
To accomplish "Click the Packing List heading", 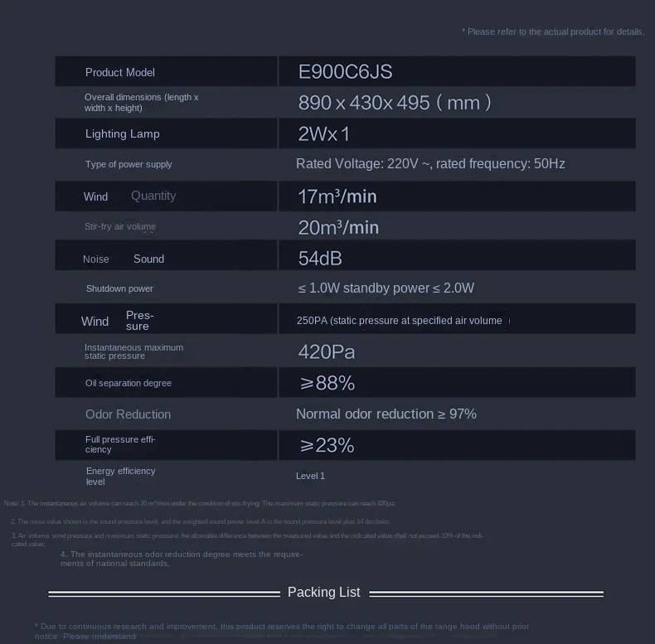I will click(x=324, y=592).
